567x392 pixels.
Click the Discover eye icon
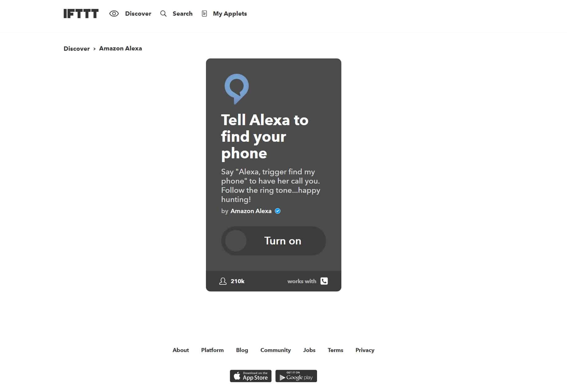114,14
